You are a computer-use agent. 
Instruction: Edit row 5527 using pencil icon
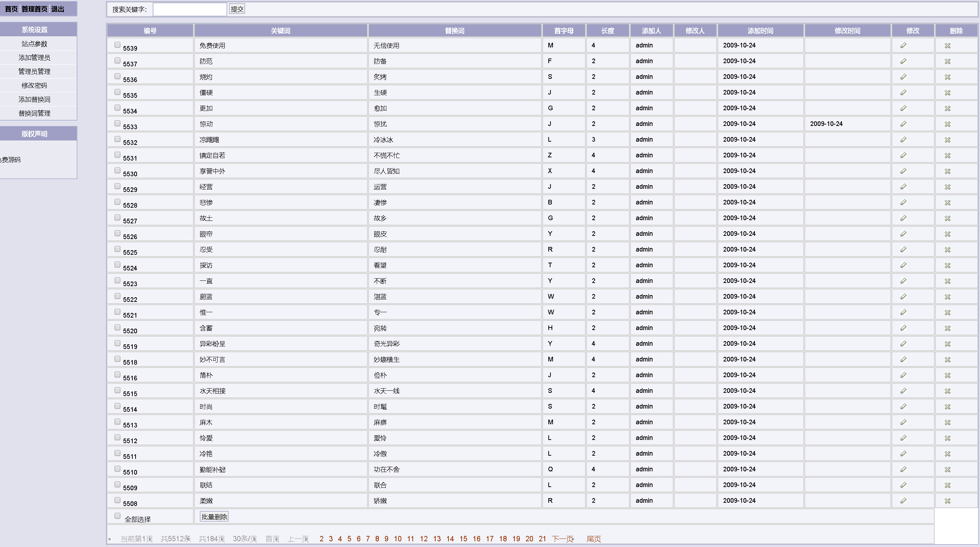coord(903,218)
